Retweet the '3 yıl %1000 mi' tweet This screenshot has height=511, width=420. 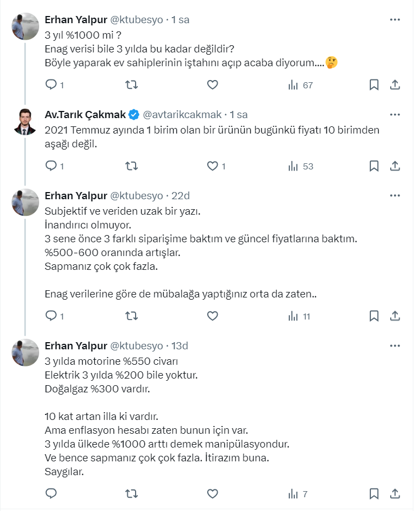point(132,85)
